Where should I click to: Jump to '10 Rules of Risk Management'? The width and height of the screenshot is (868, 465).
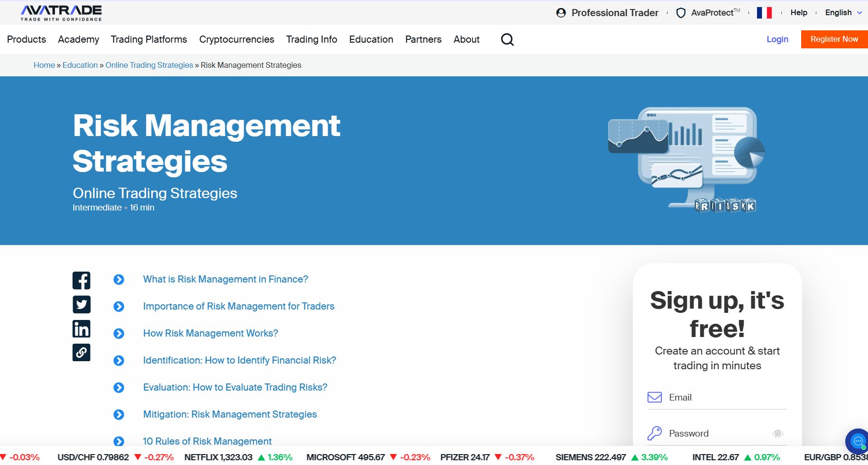click(x=207, y=441)
